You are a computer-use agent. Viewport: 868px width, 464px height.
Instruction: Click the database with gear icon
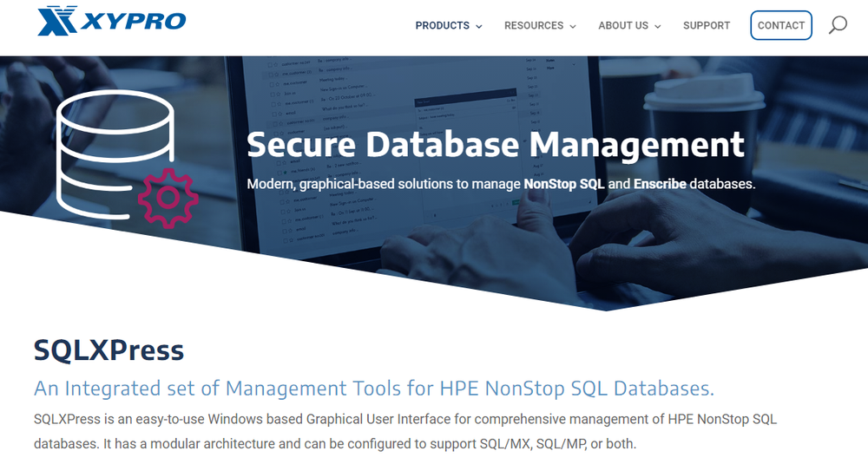point(127,159)
